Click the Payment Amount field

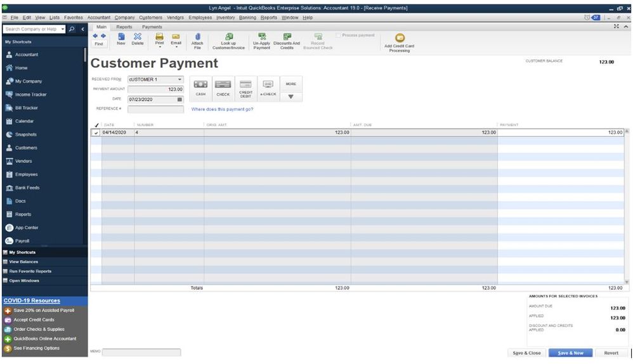pyautogui.click(x=155, y=89)
